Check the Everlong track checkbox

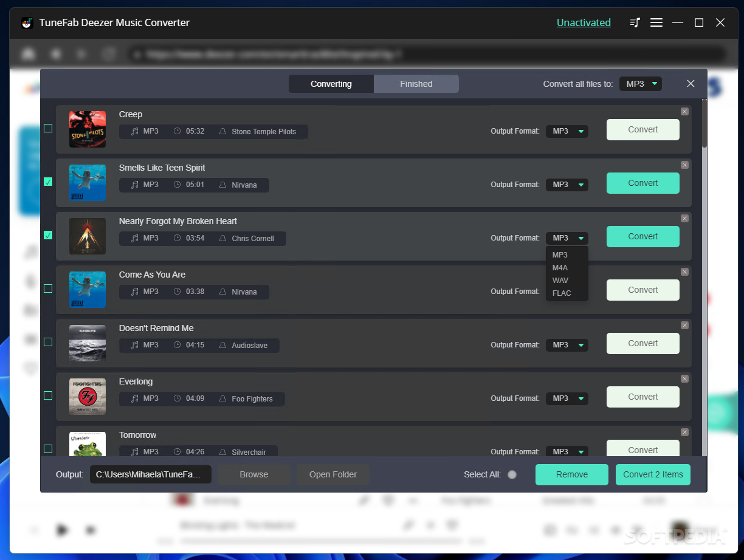tap(48, 395)
